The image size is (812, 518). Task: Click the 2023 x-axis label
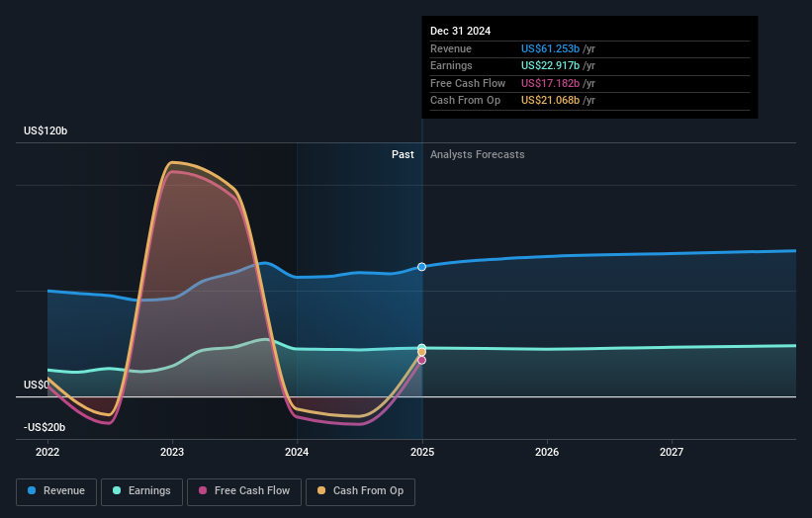[172, 453]
